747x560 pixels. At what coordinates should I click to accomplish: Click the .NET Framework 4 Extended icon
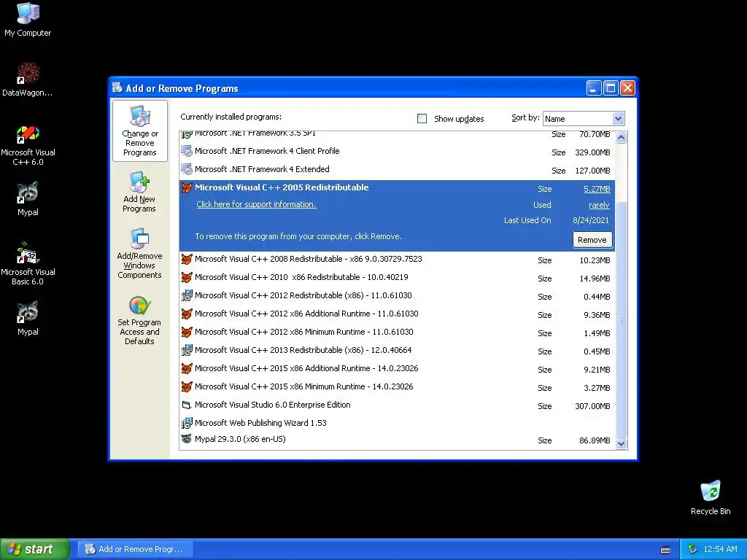tap(187, 169)
